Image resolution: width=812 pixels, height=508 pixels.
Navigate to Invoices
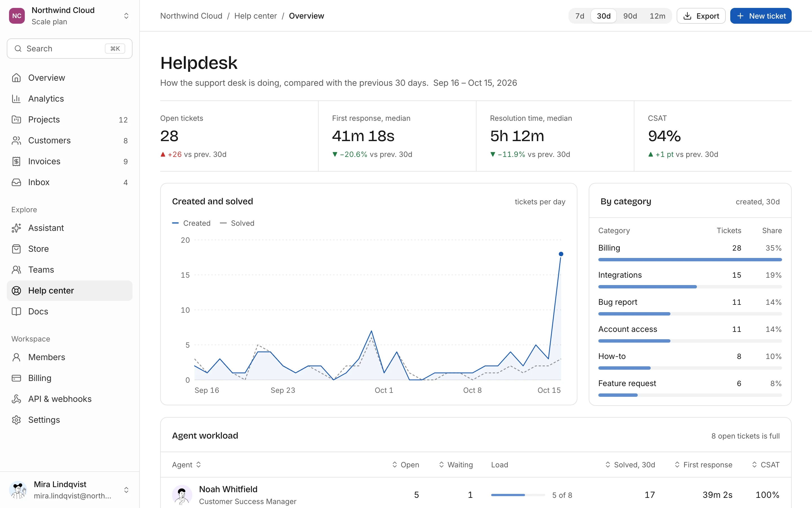(69, 161)
